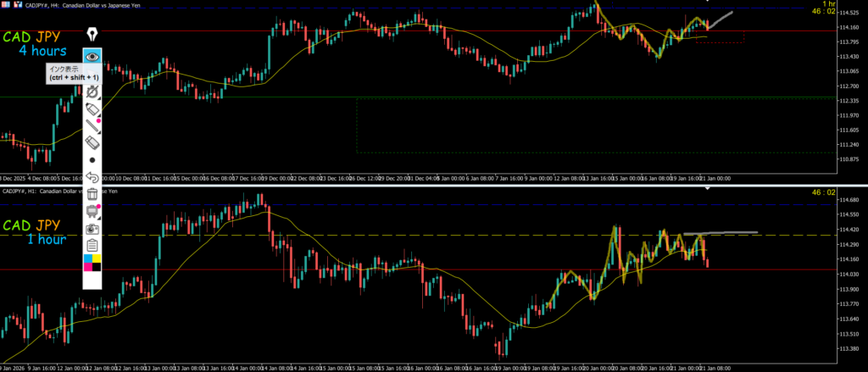
Task: Click the undo arrow in ink toolbar
Action: [x=92, y=178]
